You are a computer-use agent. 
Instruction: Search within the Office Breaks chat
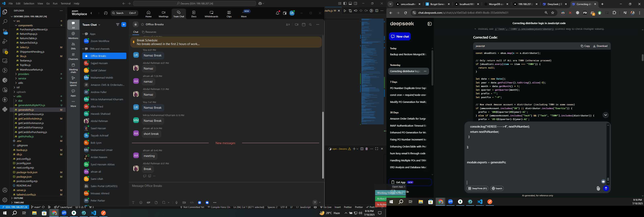pos(311,25)
